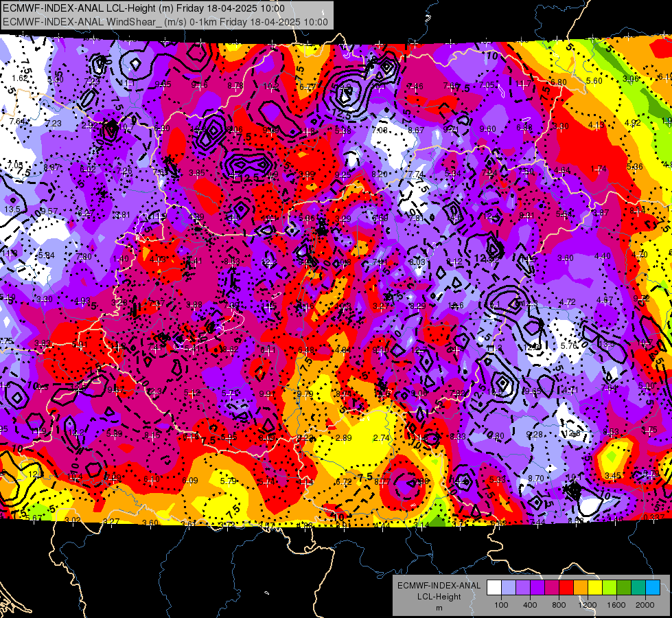Click the legend unit label m

pos(439,608)
